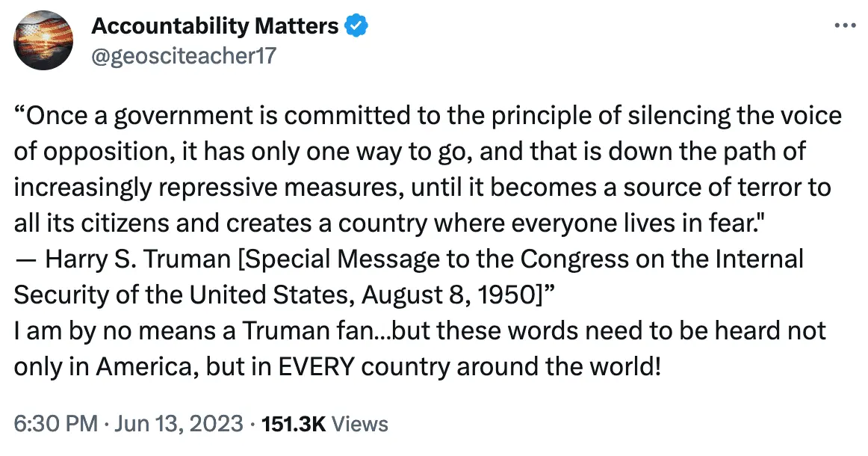Viewport: 868px width, 456px height.
Task: Open the three-dot more options menu
Action: click(844, 25)
